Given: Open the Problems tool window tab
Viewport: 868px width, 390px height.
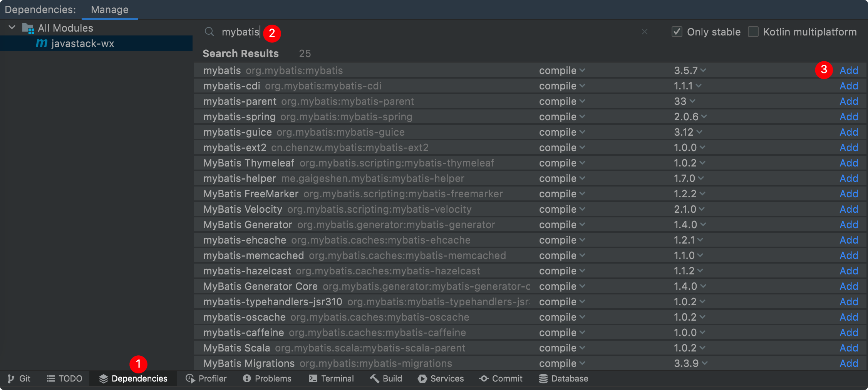Looking at the screenshot, I should tap(267, 379).
